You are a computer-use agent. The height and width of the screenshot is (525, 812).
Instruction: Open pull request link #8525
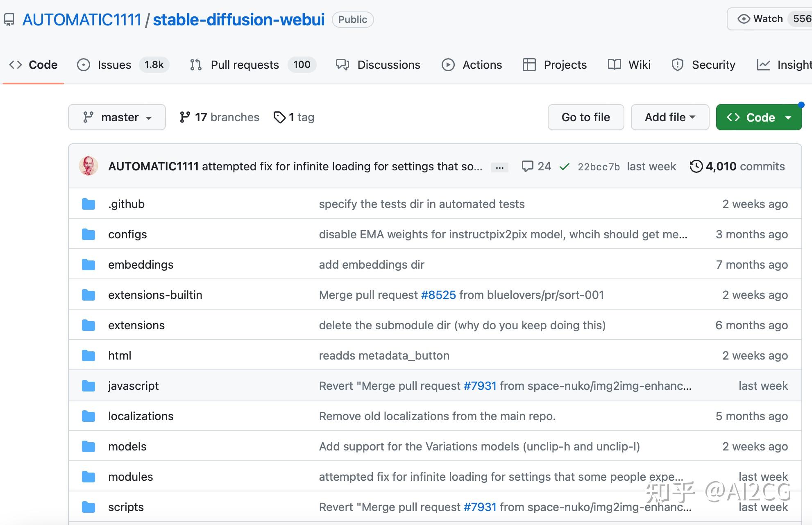tap(438, 294)
